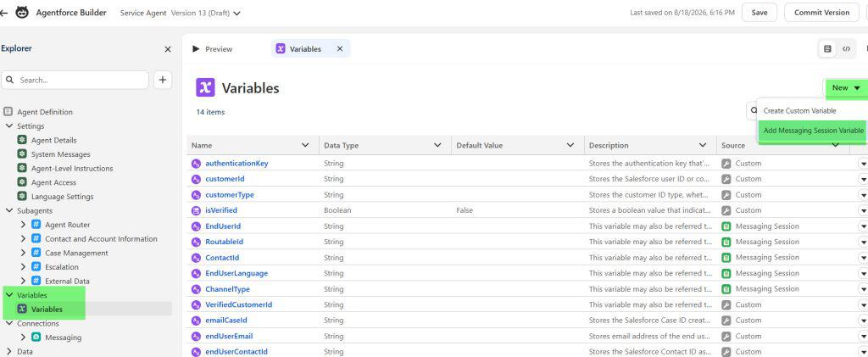Click Commit Version button
The image size is (868, 357).
pos(821,12)
